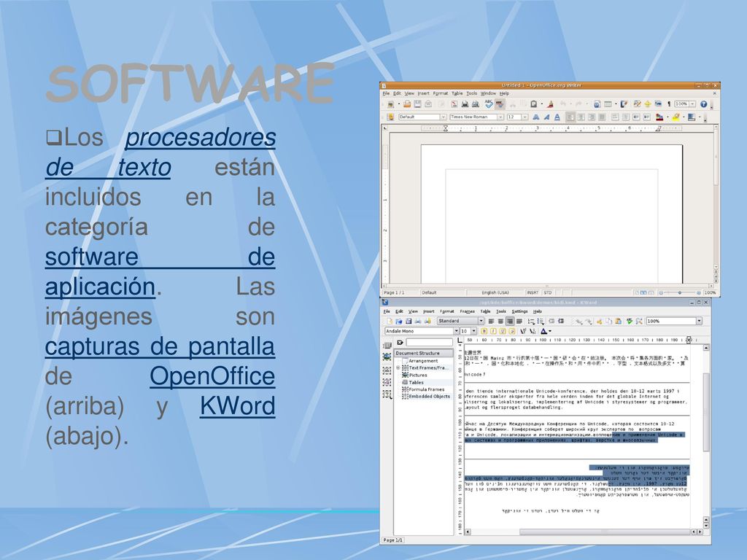Open the Format menu in OpenOffice Writer
Image resolution: width=747 pixels, height=560 pixels.
coord(440,93)
